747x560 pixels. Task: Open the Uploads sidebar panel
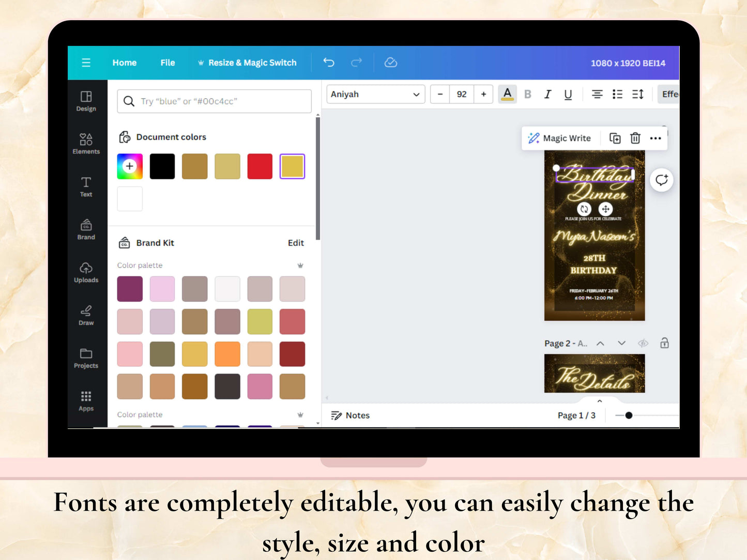tap(86, 272)
